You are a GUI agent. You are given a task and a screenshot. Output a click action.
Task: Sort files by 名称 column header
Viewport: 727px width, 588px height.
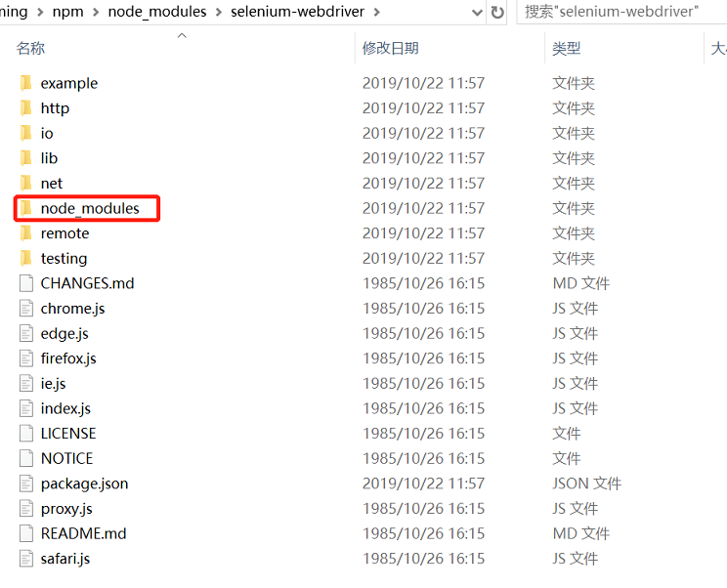pyautogui.click(x=31, y=48)
